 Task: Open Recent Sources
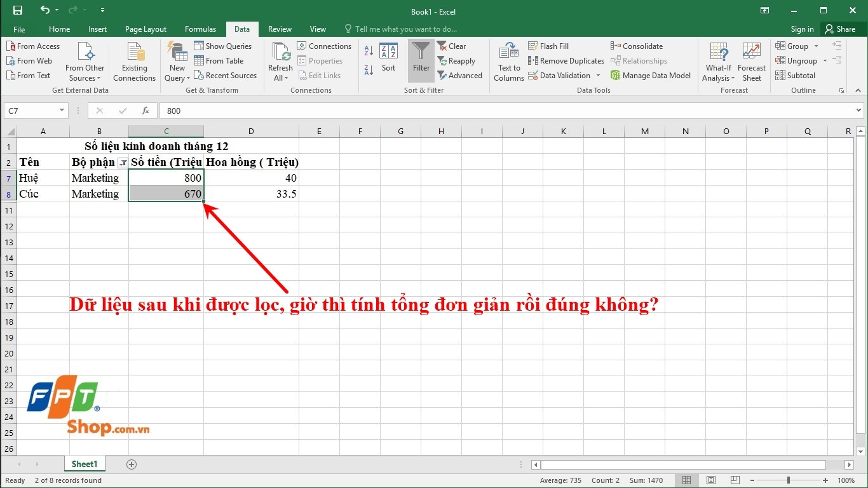click(225, 76)
